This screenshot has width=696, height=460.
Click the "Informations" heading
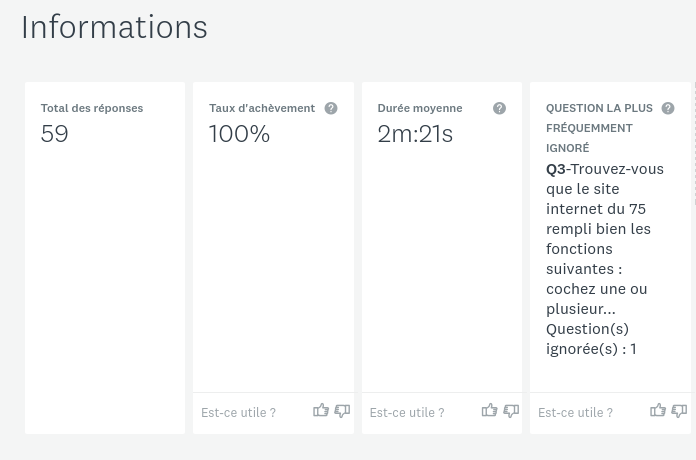pyautogui.click(x=114, y=27)
